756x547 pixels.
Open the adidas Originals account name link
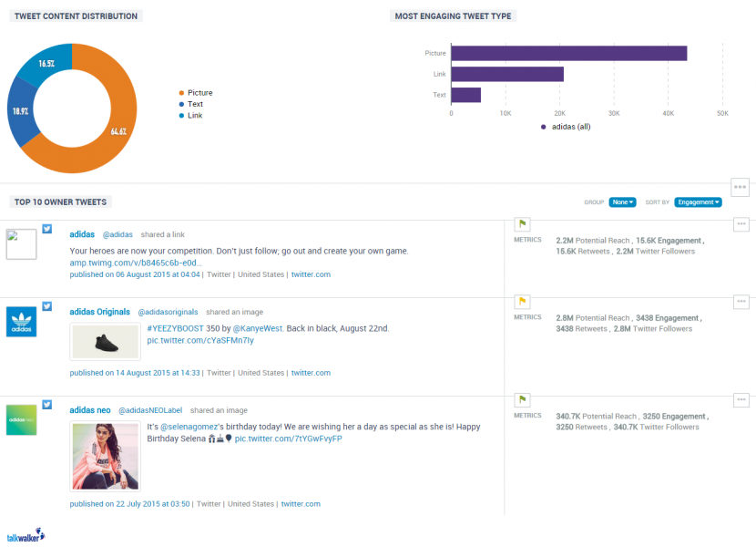pyautogui.click(x=100, y=312)
